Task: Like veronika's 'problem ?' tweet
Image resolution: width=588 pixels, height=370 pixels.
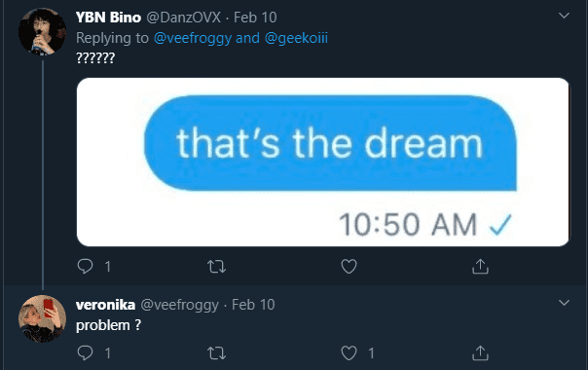Action: tap(349, 353)
